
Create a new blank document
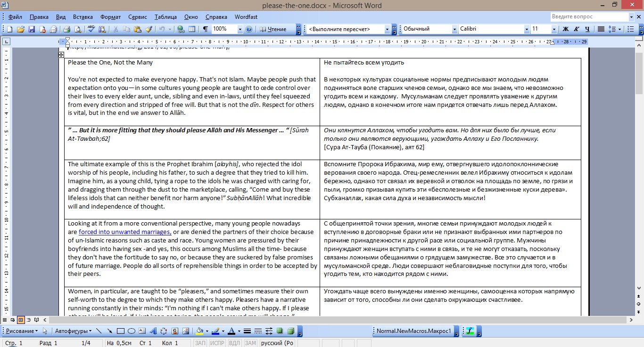(9, 29)
